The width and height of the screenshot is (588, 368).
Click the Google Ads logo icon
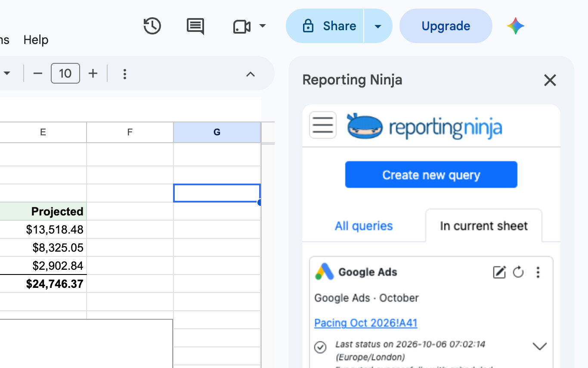point(325,272)
